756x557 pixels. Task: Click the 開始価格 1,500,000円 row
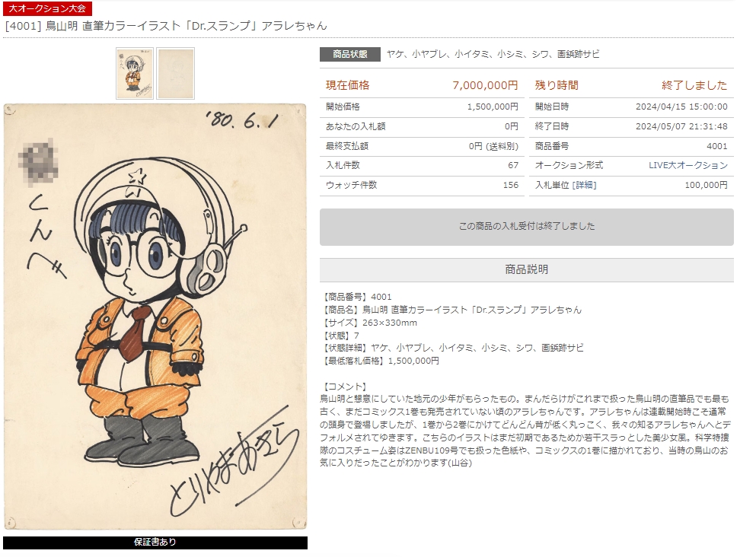pos(422,107)
